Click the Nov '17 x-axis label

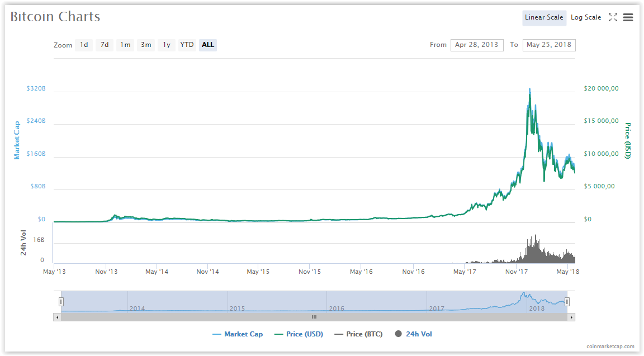point(517,272)
